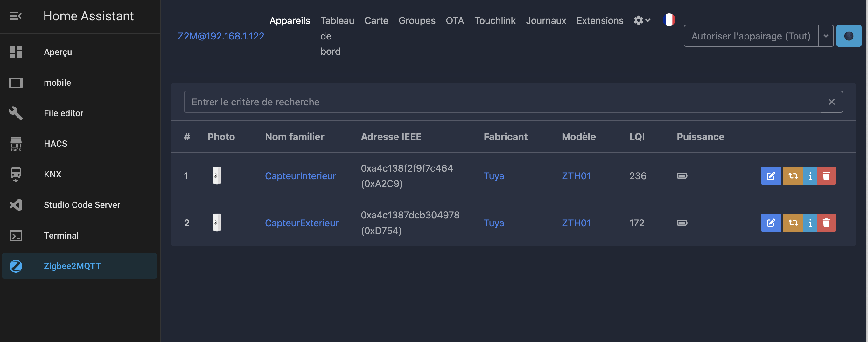Open the Groupes tab
This screenshot has height=342, width=868.
(417, 21)
